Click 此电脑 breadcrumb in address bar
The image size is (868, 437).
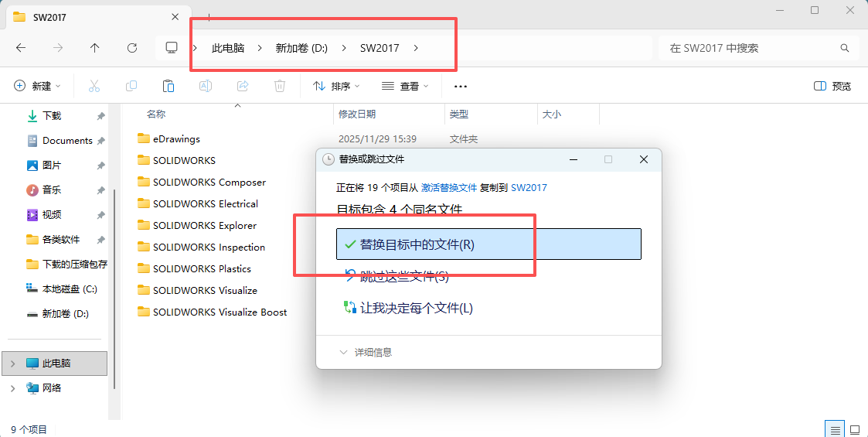[x=228, y=48]
